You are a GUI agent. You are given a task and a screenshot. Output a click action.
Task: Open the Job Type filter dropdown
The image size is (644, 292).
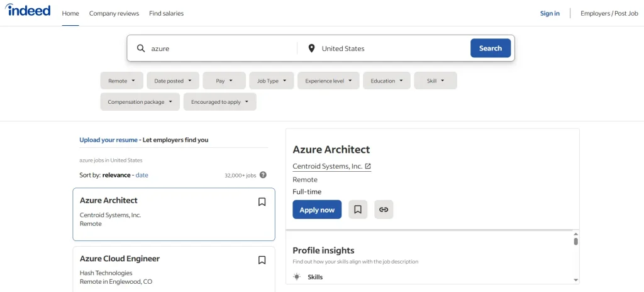[272, 81]
